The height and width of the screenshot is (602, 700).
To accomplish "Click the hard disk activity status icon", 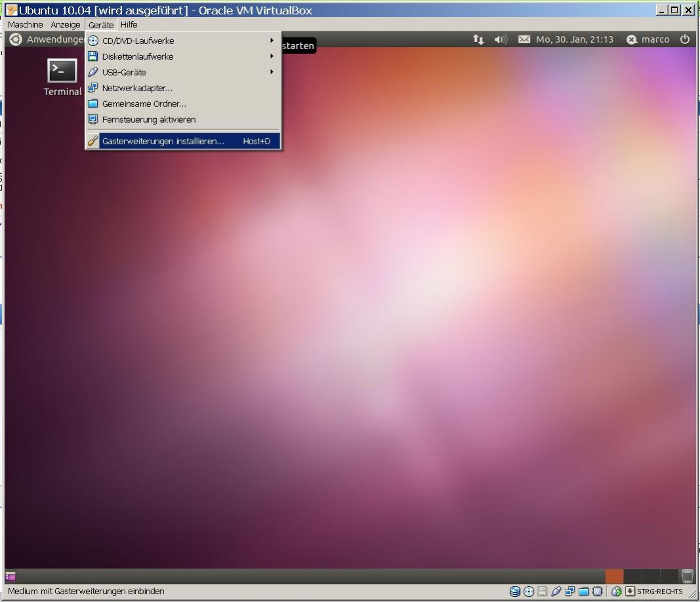I will click(515, 592).
